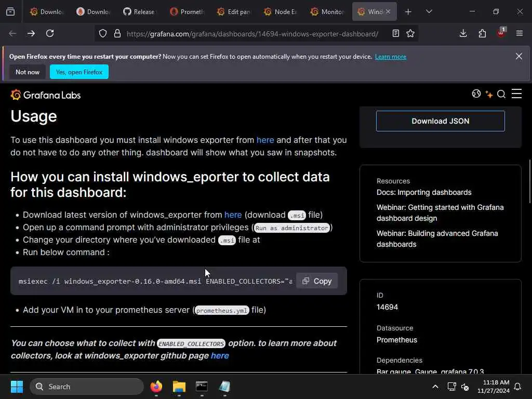This screenshot has height=399, width=532.
Task: Switch to the first Download tab
Action: click(46, 12)
